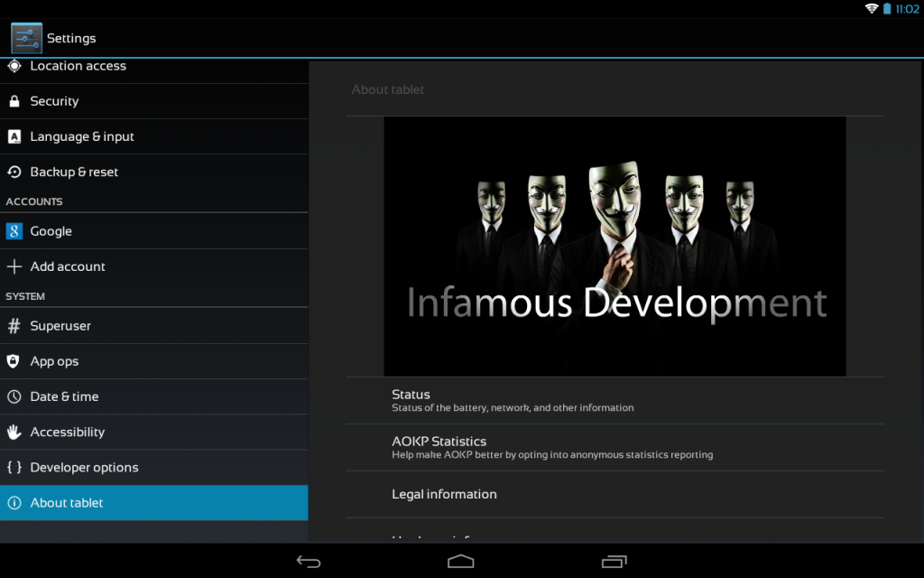Open Security settings
This screenshot has height=578, width=924.
pyautogui.click(x=153, y=101)
